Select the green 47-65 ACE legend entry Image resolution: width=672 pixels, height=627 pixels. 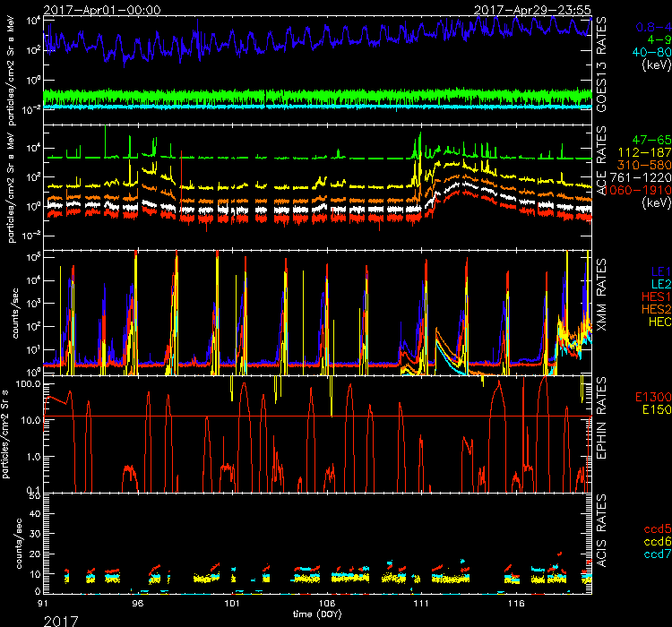645,142
